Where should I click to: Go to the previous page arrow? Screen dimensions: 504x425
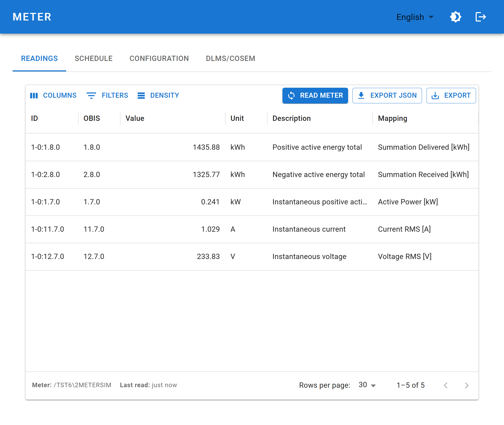(x=446, y=385)
